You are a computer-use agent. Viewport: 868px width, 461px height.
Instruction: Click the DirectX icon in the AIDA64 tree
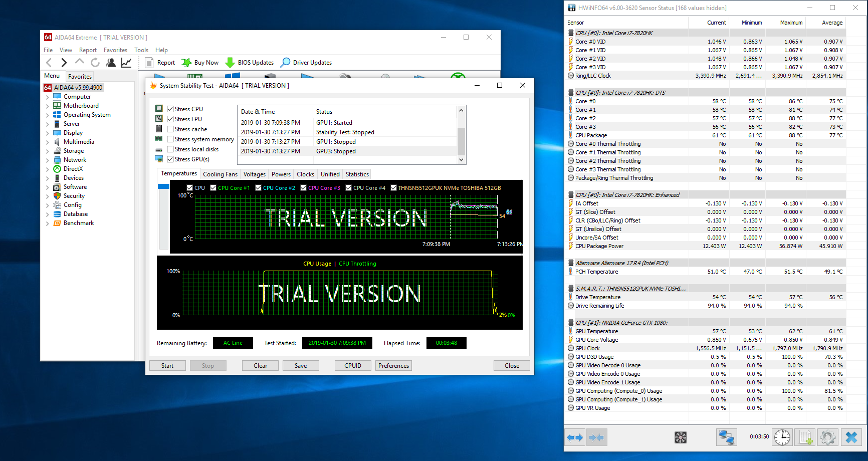tap(57, 169)
